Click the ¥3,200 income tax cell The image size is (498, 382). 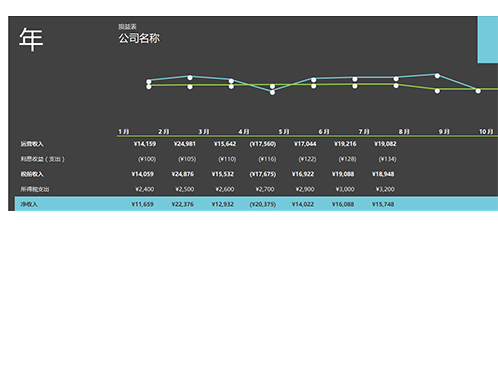[385, 189]
